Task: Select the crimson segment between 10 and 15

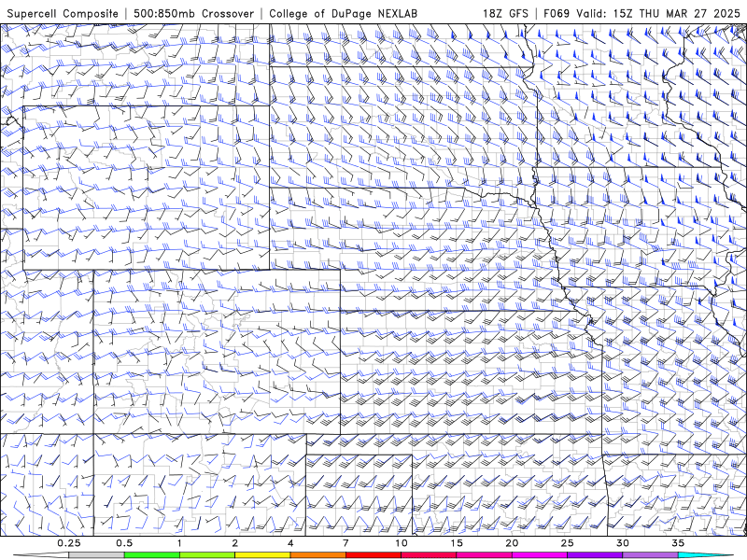Action: coord(429,555)
